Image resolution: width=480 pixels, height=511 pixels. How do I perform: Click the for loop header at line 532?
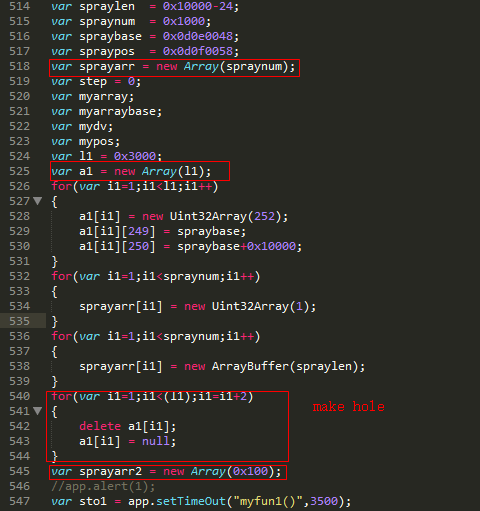(156, 276)
